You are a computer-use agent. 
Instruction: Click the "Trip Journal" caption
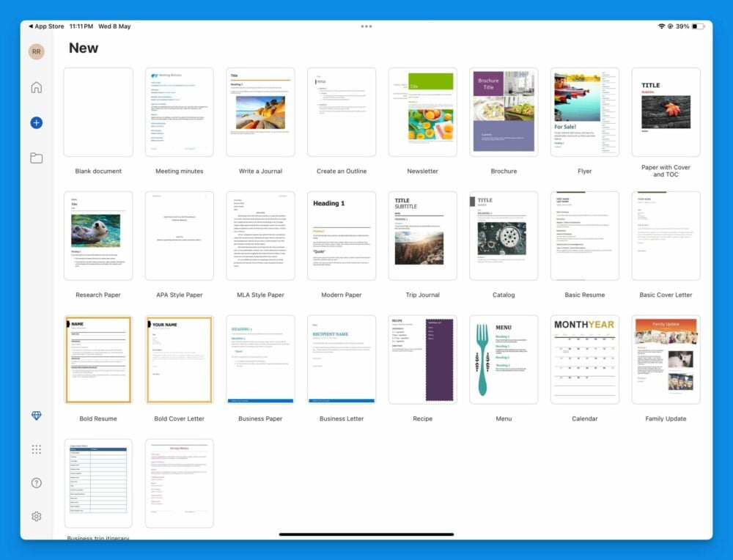423,295
